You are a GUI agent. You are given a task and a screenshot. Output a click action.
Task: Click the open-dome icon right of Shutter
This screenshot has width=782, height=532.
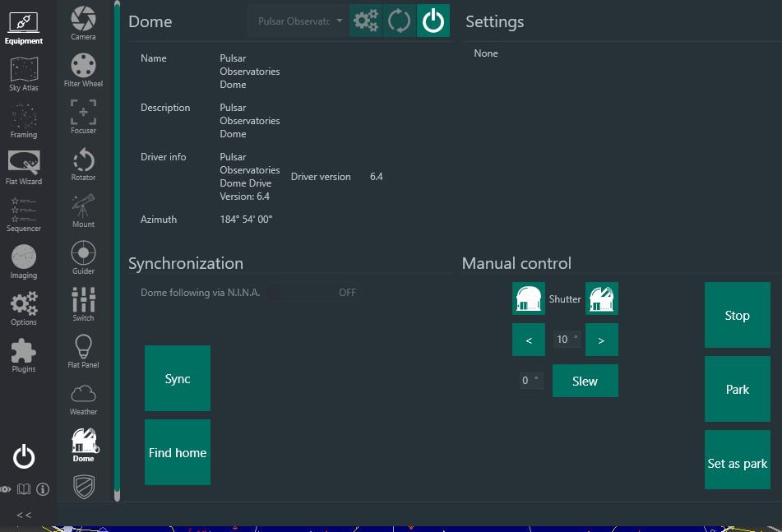click(x=601, y=298)
